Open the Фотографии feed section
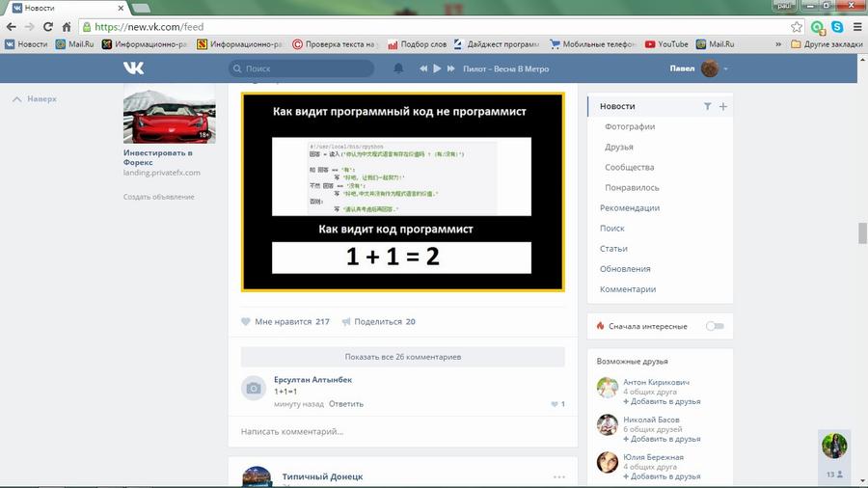Image resolution: width=868 pixels, height=488 pixels. [x=630, y=126]
